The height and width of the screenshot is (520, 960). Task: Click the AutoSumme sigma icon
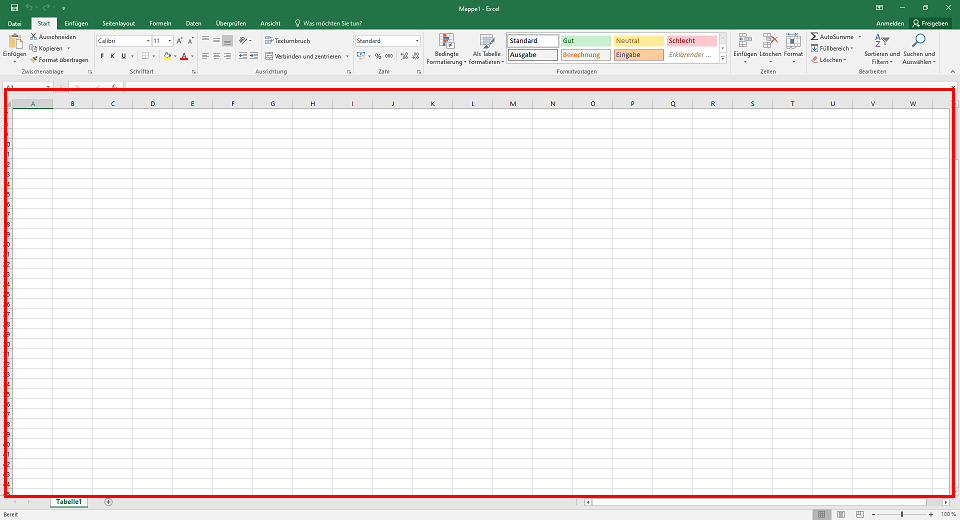pos(814,37)
